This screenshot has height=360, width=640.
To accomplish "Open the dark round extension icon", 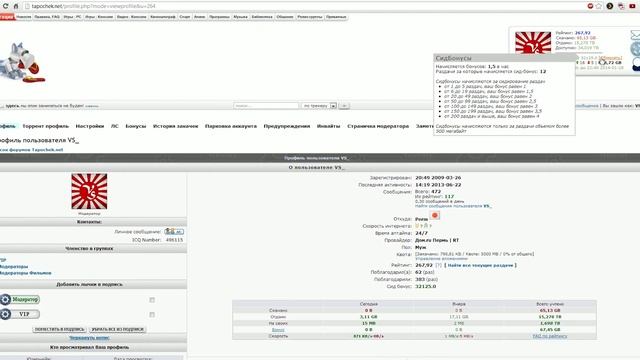I will (x=610, y=6).
